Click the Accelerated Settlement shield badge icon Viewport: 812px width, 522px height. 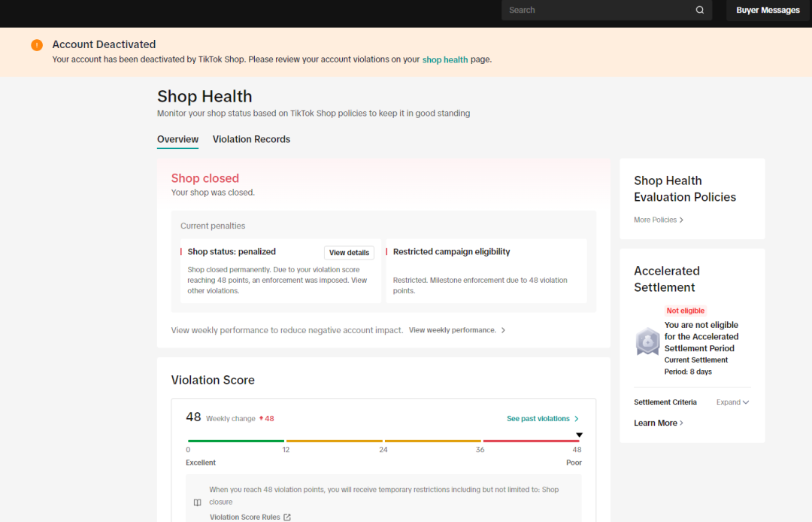coord(647,341)
